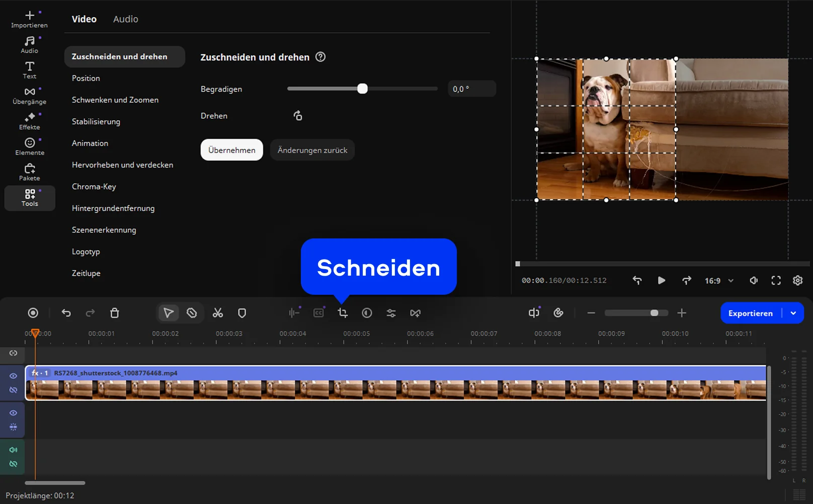Mute the audio track speaker toggle
813x504 pixels.
tap(14, 450)
